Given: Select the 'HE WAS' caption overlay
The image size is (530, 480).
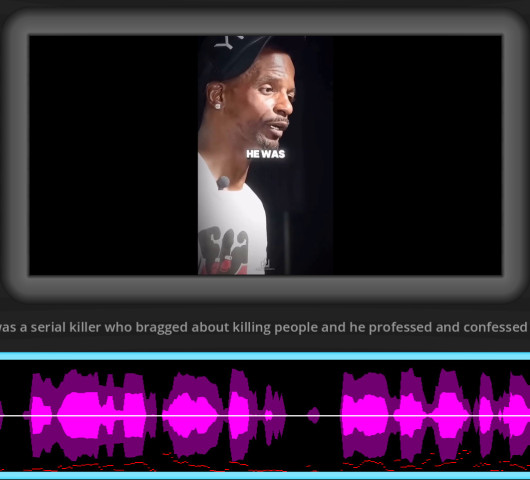Looking at the screenshot, I should 266,154.
